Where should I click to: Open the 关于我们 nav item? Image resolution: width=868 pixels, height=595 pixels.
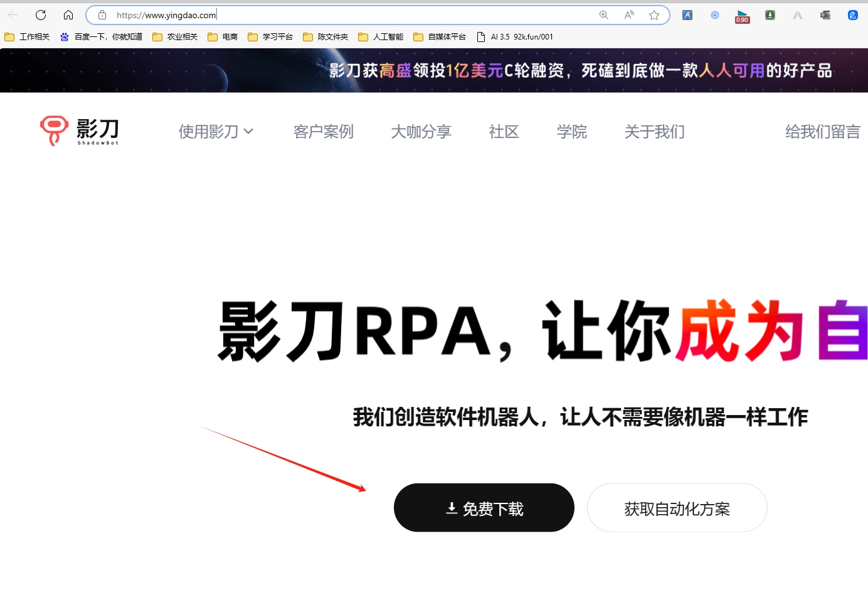click(655, 132)
